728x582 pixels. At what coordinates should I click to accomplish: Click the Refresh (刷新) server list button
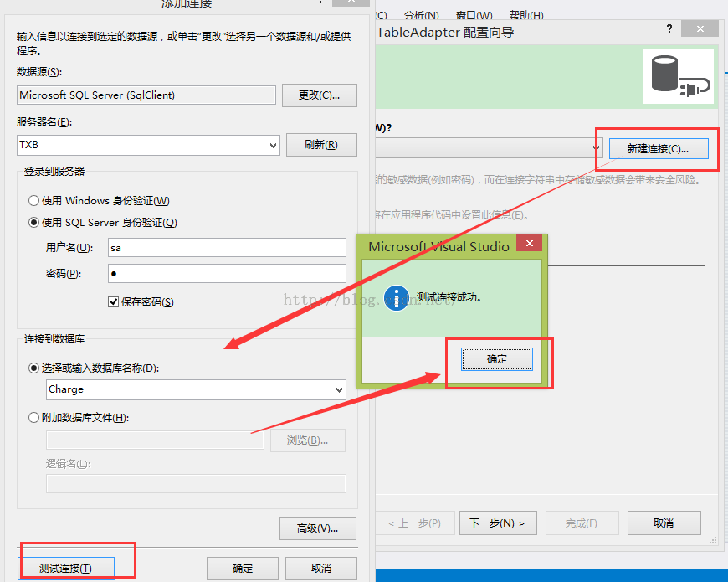tap(321, 145)
